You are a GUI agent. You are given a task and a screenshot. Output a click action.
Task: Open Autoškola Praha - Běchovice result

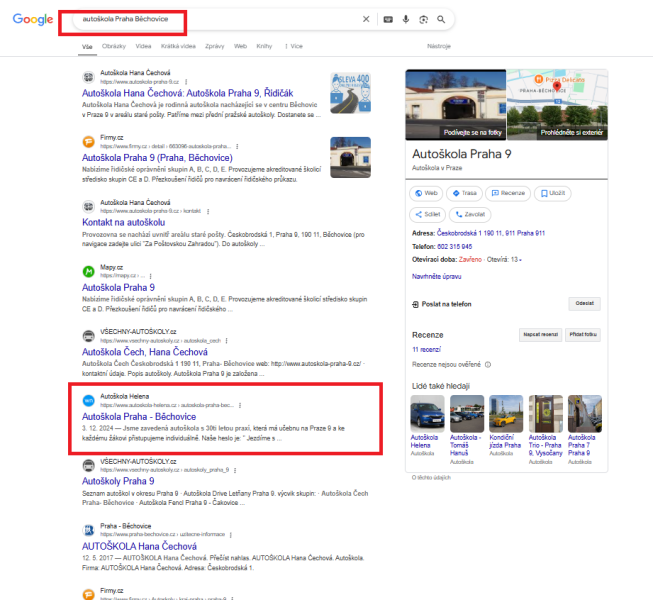pyautogui.click(x=139, y=416)
